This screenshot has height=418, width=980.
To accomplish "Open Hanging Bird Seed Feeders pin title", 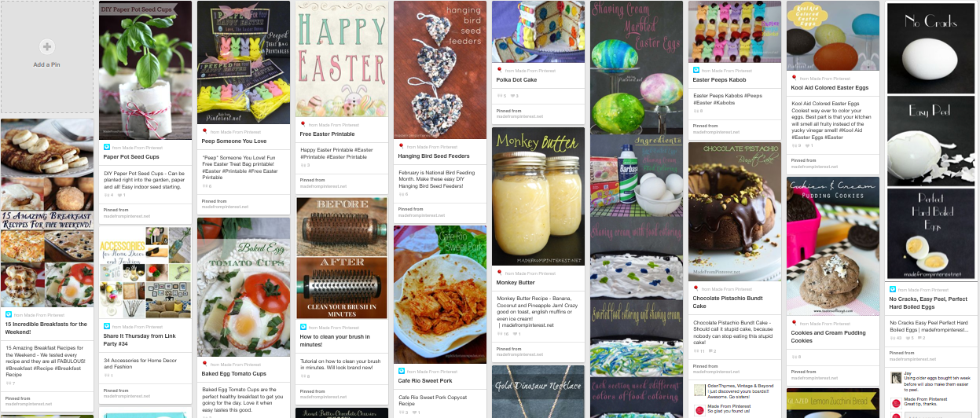I will click(x=434, y=156).
